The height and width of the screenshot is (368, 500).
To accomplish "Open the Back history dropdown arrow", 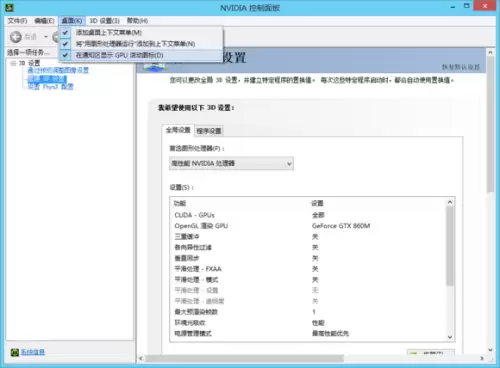I will click(46, 37).
